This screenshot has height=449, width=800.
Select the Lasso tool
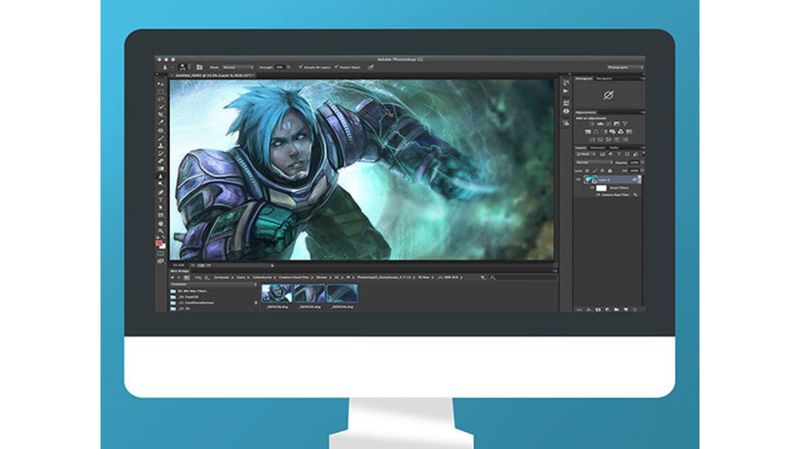[x=161, y=99]
